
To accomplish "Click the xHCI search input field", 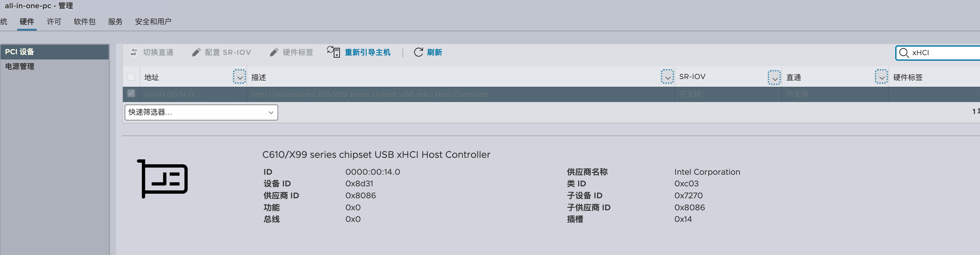I will point(943,53).
